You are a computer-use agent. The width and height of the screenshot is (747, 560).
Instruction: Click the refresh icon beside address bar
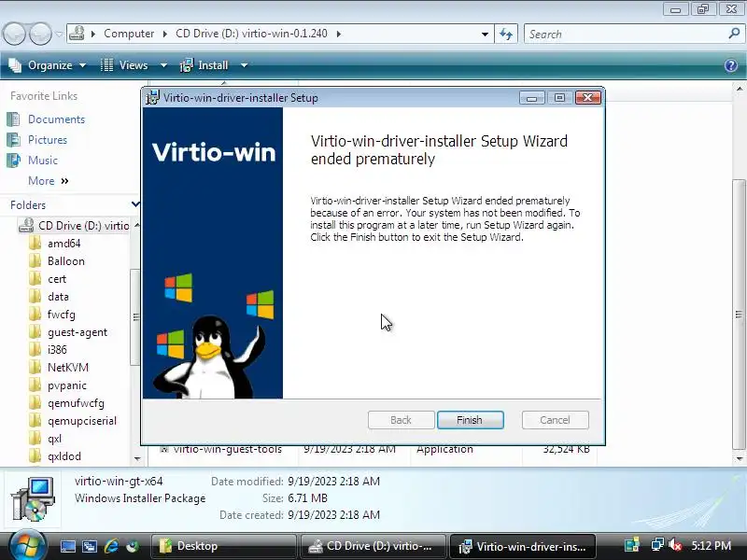[506, 35]
